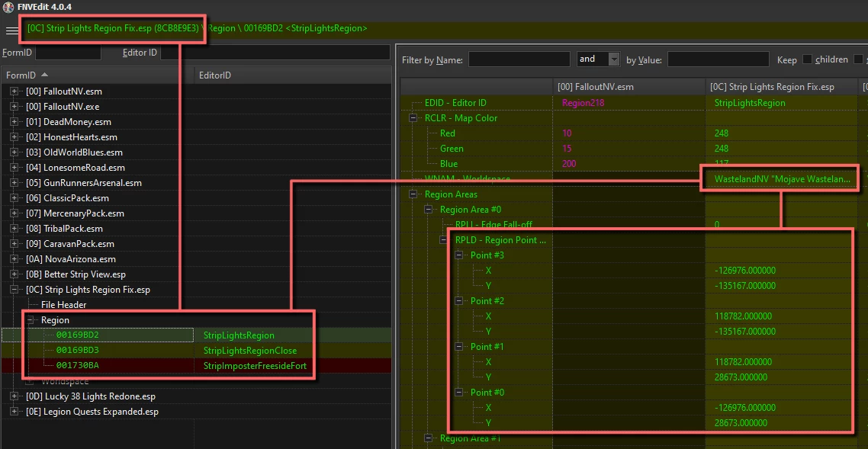Sort the tree by FormID column header

98,75
